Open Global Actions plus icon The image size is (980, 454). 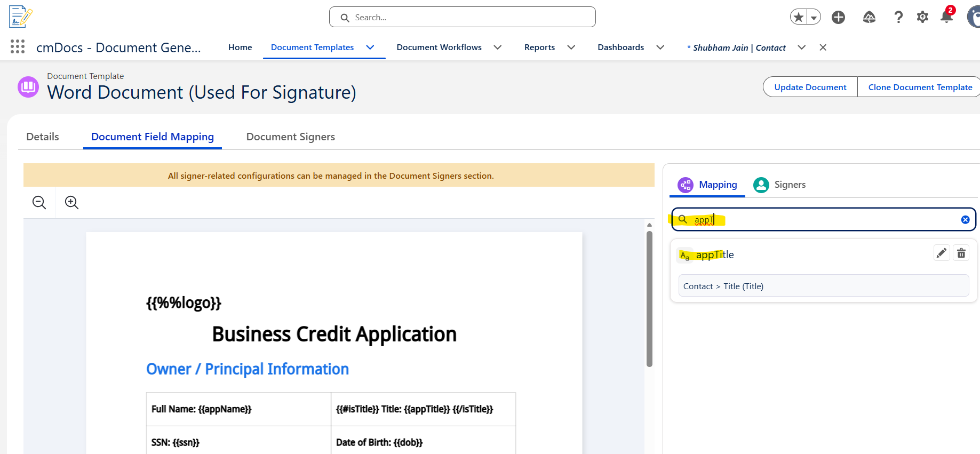(x=839, y=17)
